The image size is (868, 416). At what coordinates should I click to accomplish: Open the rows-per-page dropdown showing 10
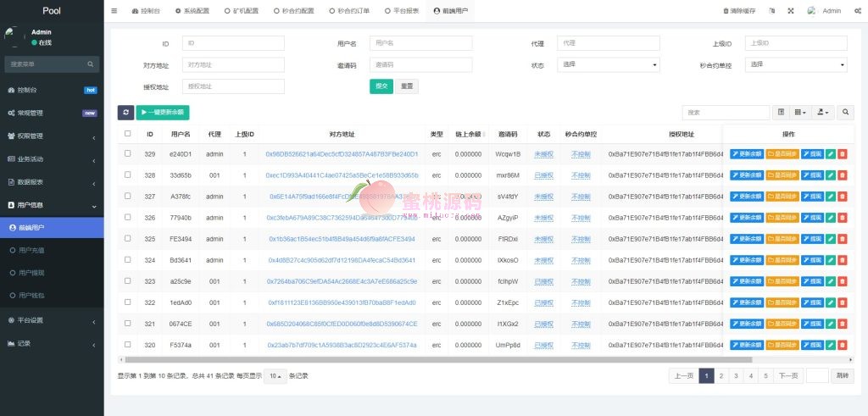275,375
